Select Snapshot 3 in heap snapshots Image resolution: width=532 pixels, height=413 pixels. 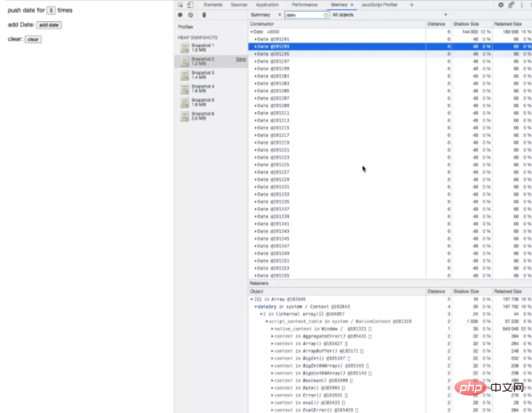point(210,75)
